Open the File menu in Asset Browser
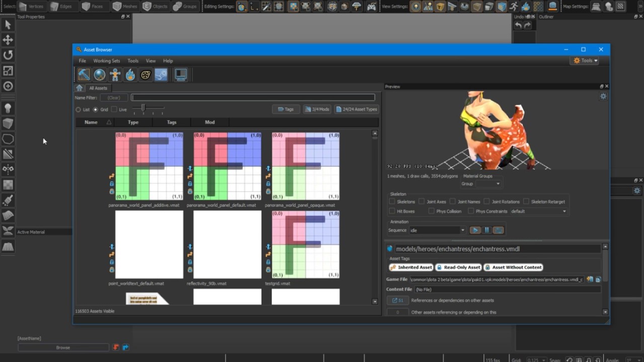 point(83,61)
